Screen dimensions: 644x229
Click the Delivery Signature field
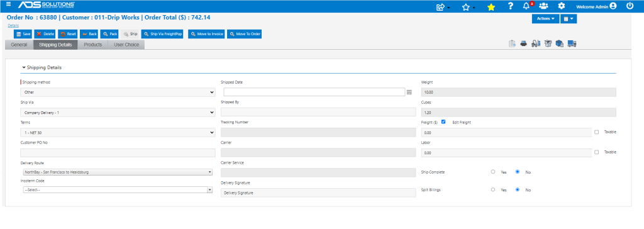(x=318, y=193)
